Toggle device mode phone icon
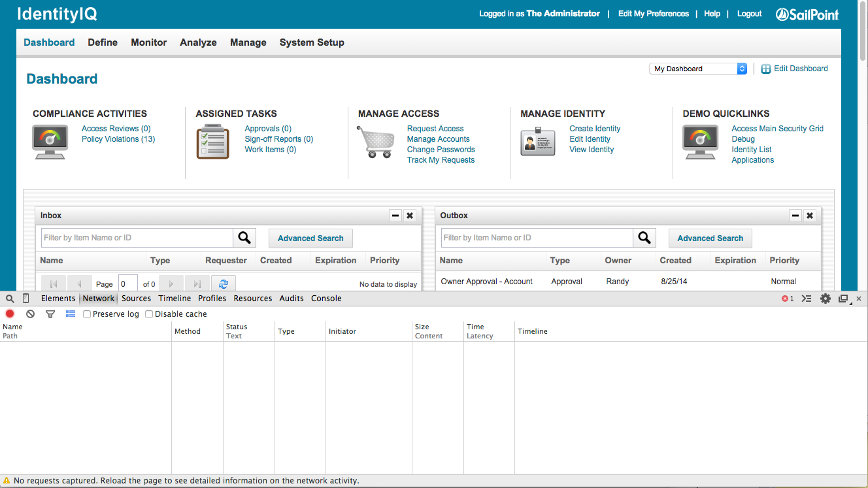This screenshot has width=868, height=488. pyautogui.click(x=26, y=299)
